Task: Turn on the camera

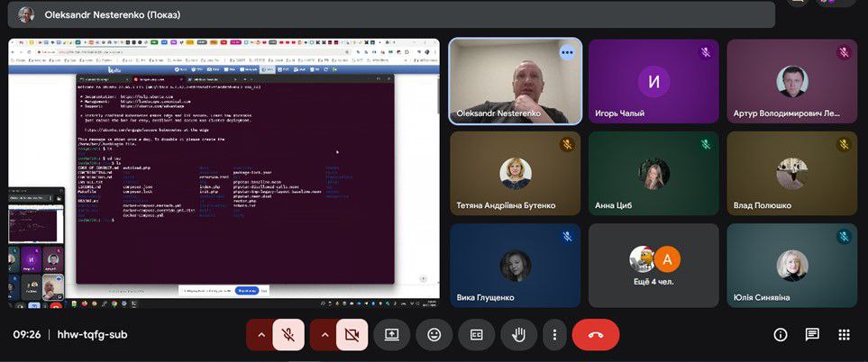Action: pyautogui.click(x=351, y=334)
